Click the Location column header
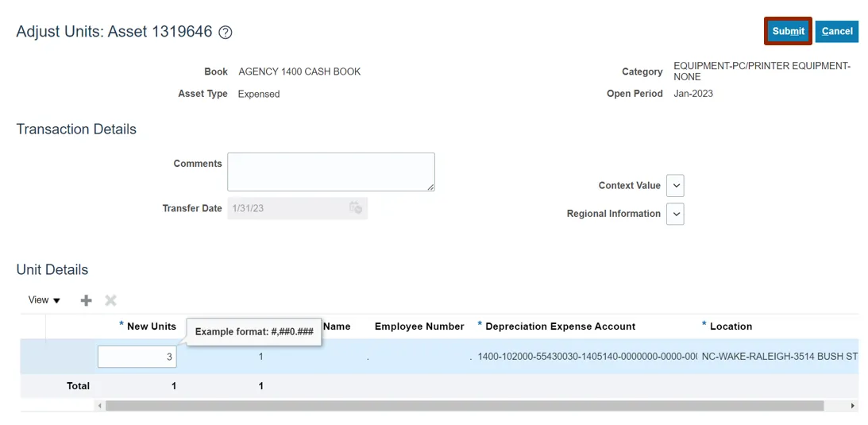This screenshot has height=425, width=868. click(x=727, y=326)
